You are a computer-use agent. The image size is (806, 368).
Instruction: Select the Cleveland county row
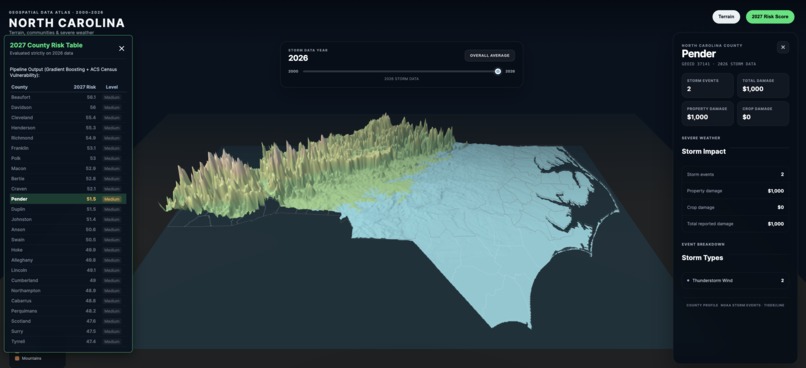point(68,118)
